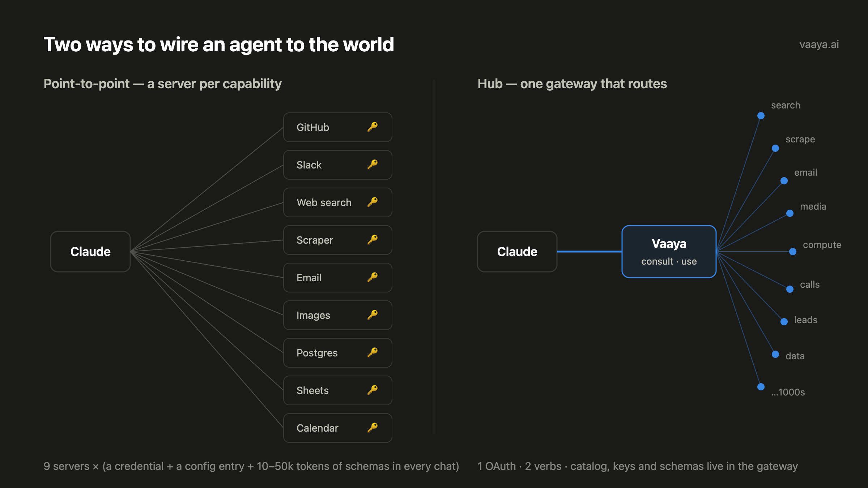Click the blue dot for media
The image size is (868, 488).
pos(790,213)
